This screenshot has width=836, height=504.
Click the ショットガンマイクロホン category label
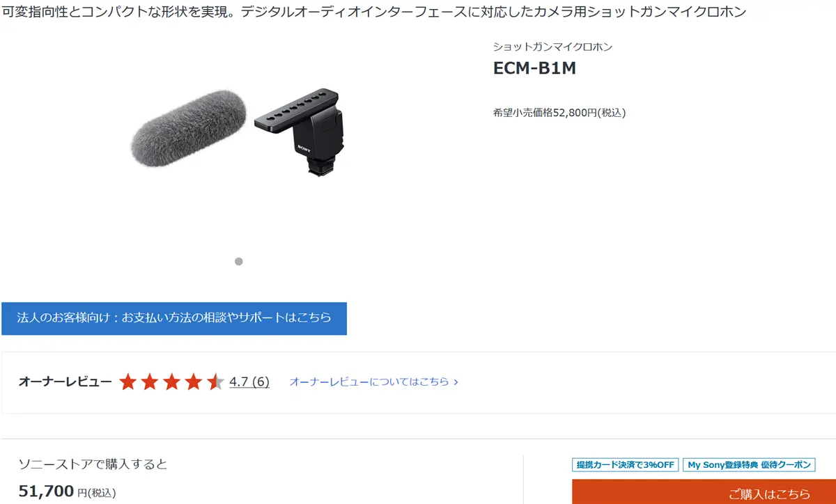[x=552, y=47]
